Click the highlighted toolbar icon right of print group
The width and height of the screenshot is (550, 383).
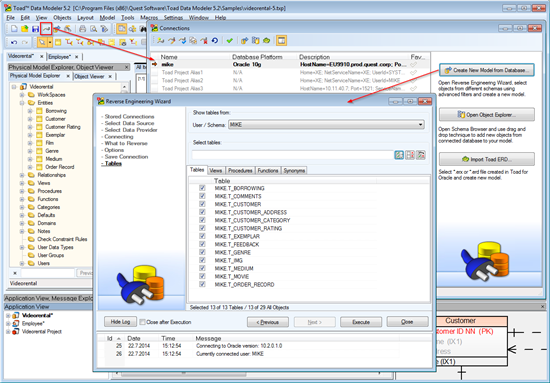point(121,29)
